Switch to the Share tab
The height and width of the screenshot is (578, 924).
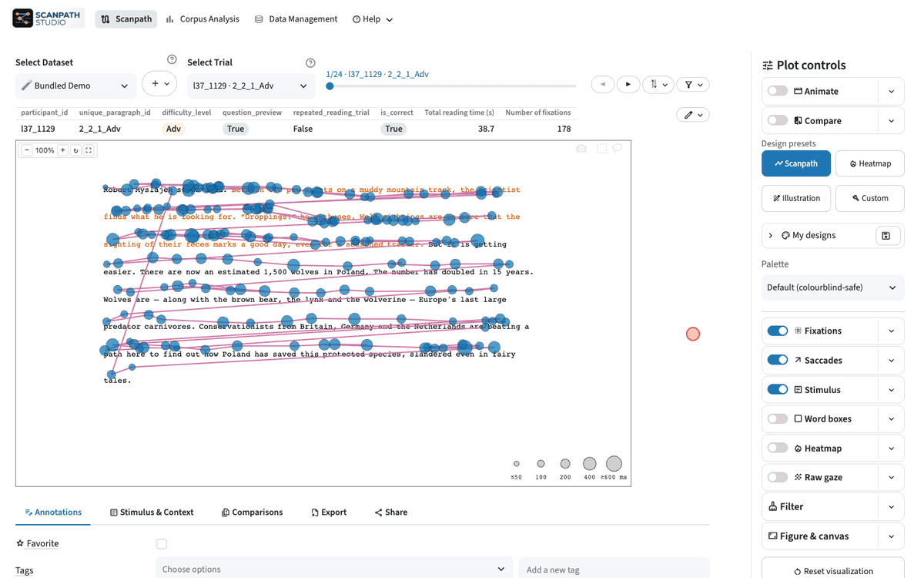click(391, 512)
